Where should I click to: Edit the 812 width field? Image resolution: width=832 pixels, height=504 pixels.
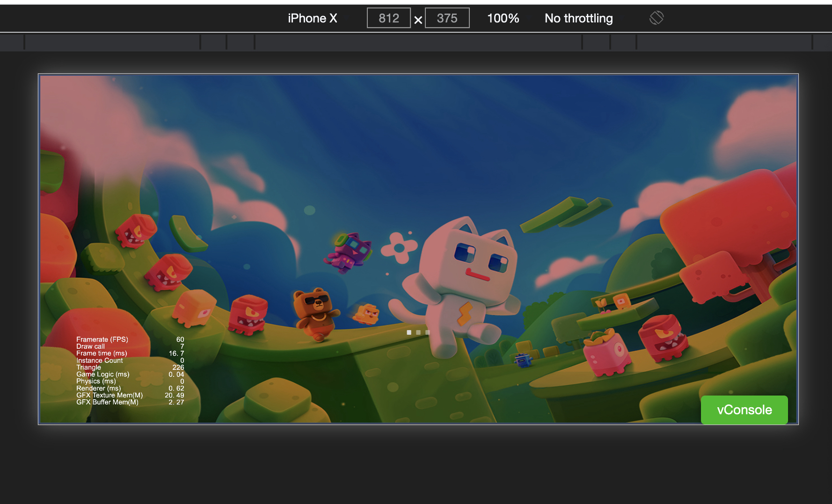[x=389, y=18]
